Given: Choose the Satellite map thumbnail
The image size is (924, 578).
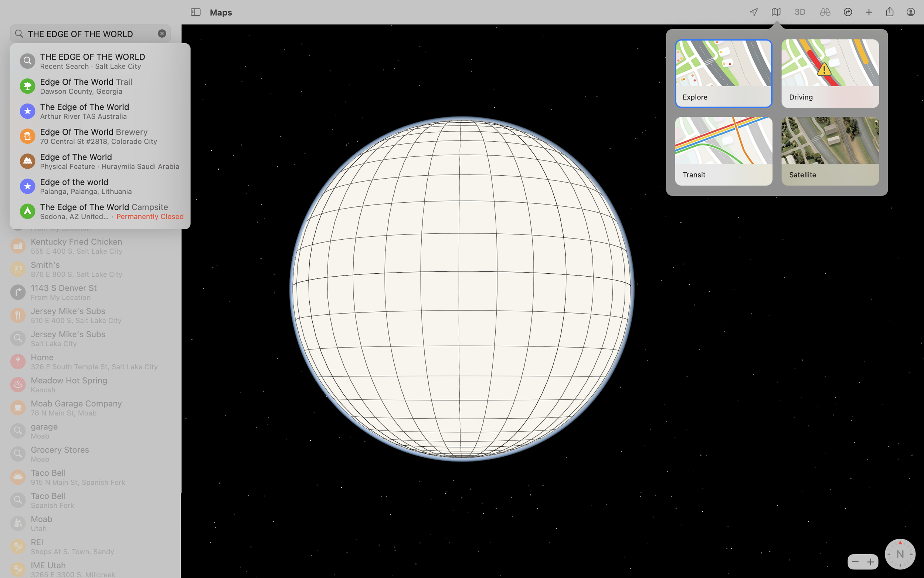Looking at the screenshot, I should 830,151.
